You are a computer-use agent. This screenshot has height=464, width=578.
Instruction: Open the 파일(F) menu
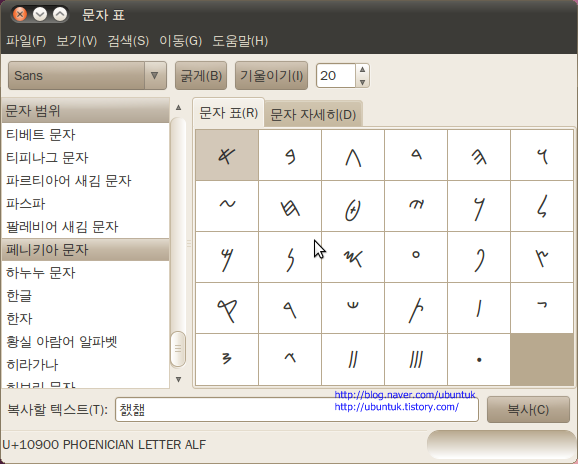point(26,41)
